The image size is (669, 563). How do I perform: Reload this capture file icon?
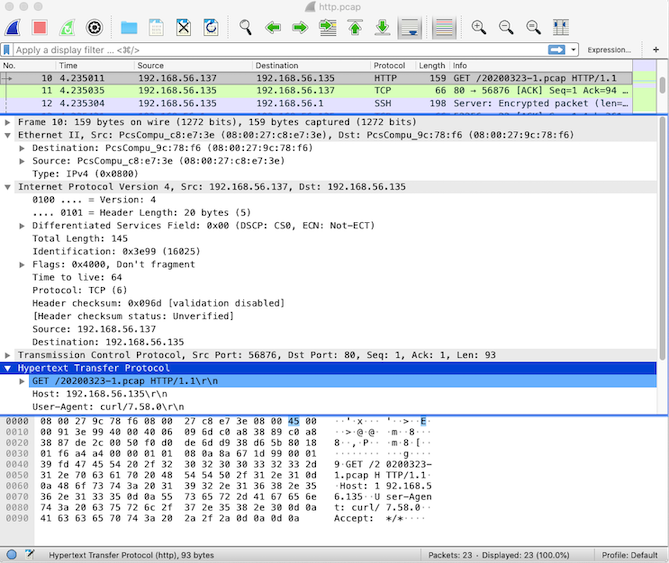click(211, 28)
